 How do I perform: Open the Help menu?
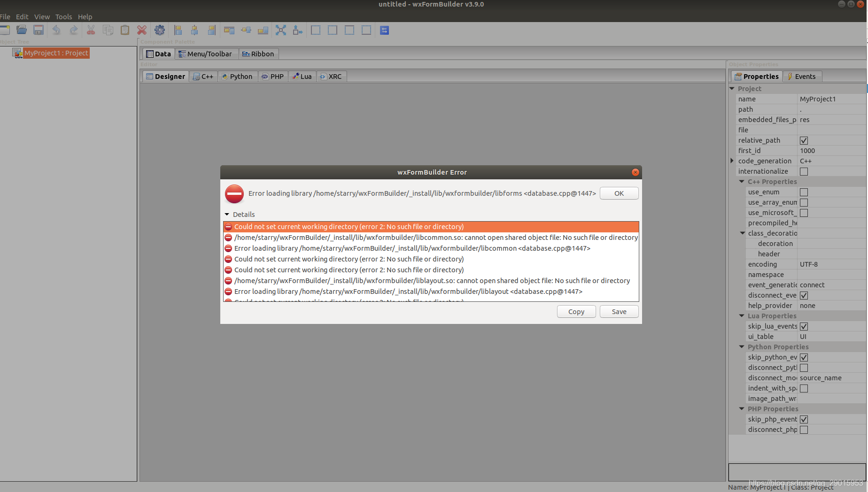pyautogui.click(x=85, y=16)
